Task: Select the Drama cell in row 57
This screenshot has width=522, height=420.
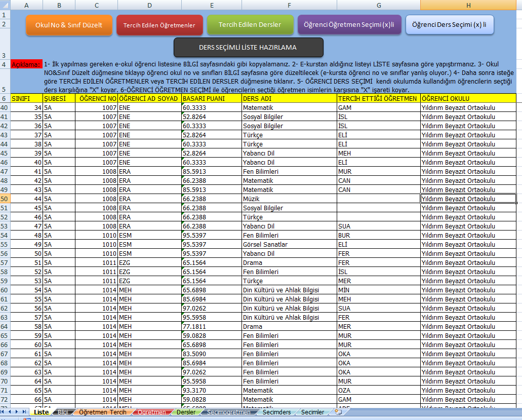Action: (289, 263)
